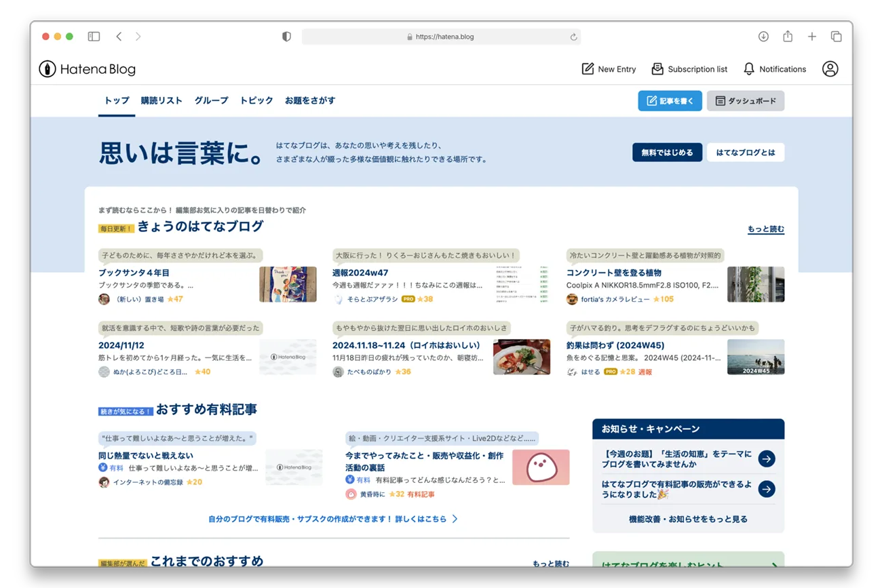Click the Safari downloads icon

click(763, 36)
